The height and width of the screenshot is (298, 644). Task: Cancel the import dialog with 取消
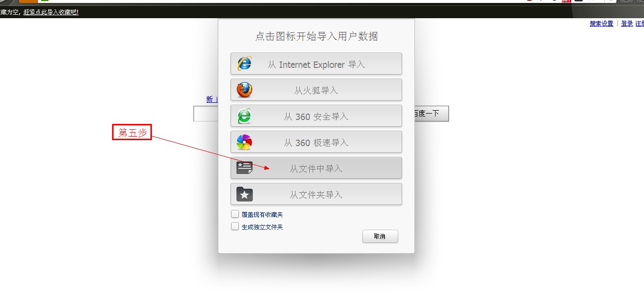(x=380, y=237)
